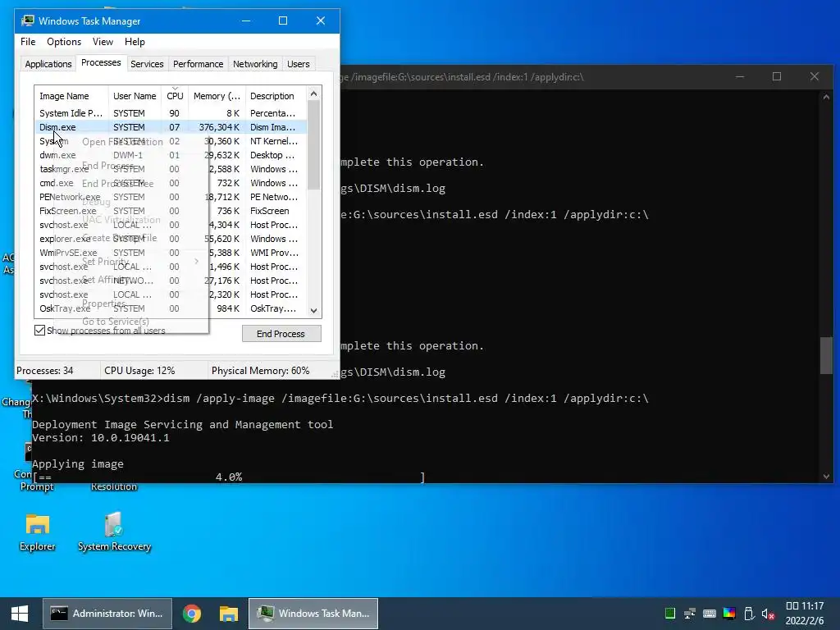
Task: Switch to Administrator command prompt taskbar item
Action: [107, 614]
